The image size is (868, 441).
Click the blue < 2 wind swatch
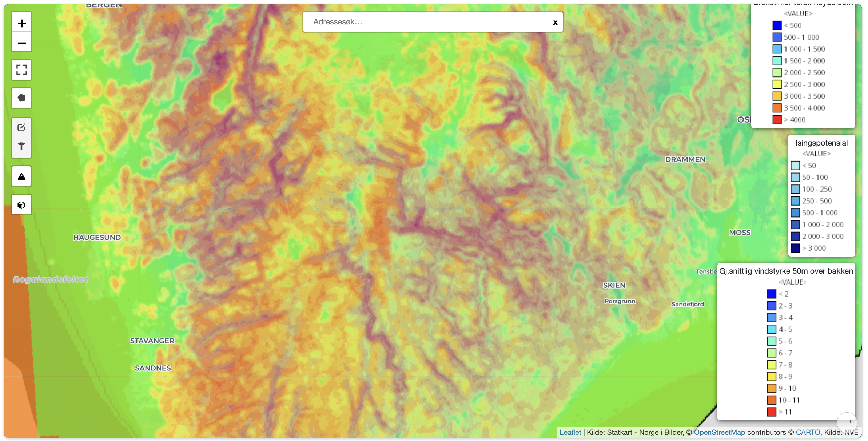click(772, 294)
